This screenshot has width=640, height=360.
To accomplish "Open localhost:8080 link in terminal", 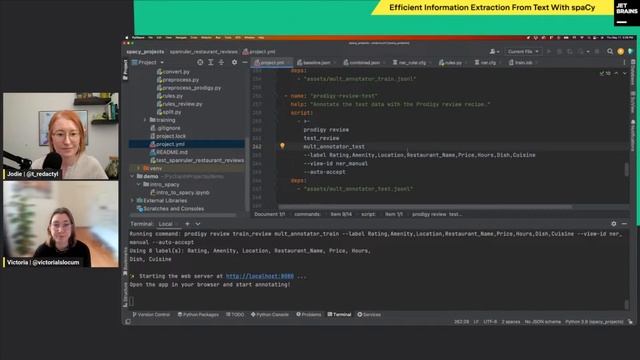I will 260,276.
